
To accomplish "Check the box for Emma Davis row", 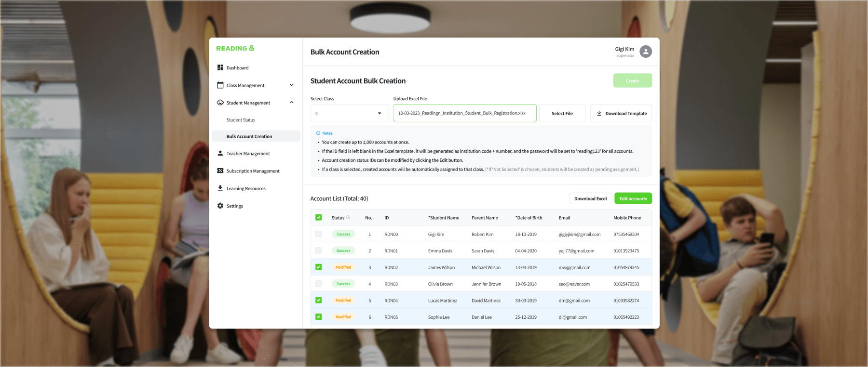I will [319, 250].
